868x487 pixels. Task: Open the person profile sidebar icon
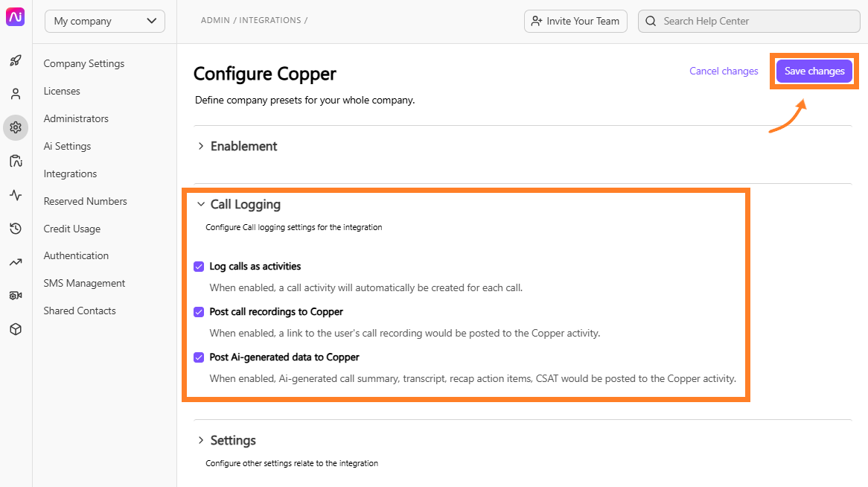tap(16, 94)
